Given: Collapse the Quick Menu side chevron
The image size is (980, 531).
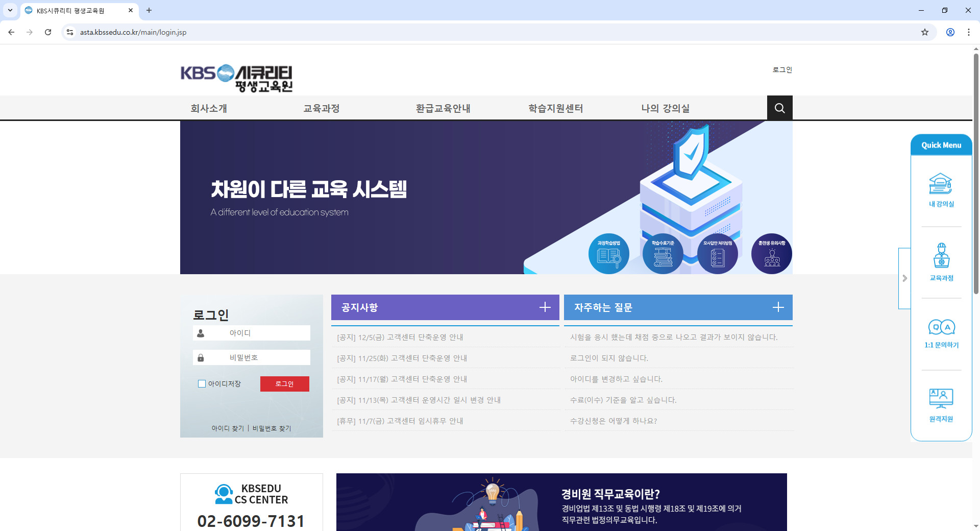Looking at the screenshot, I should click(x=905, y=278).
